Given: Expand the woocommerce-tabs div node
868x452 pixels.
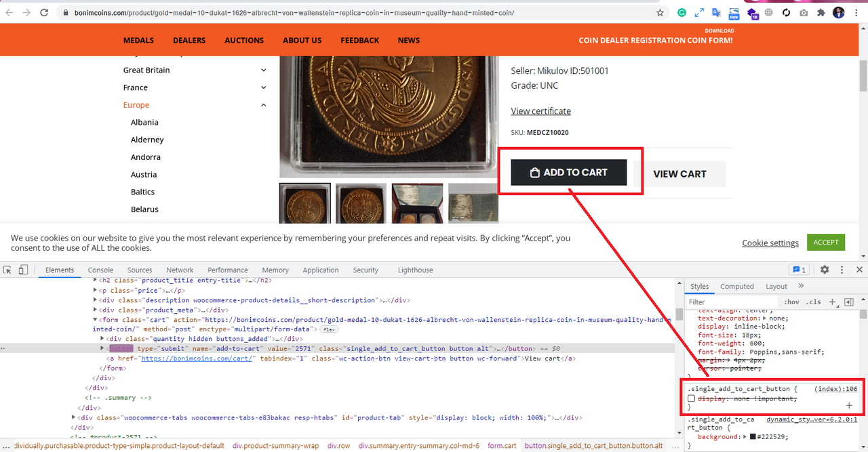Looking at the screenshot, I should click(74, 417).
